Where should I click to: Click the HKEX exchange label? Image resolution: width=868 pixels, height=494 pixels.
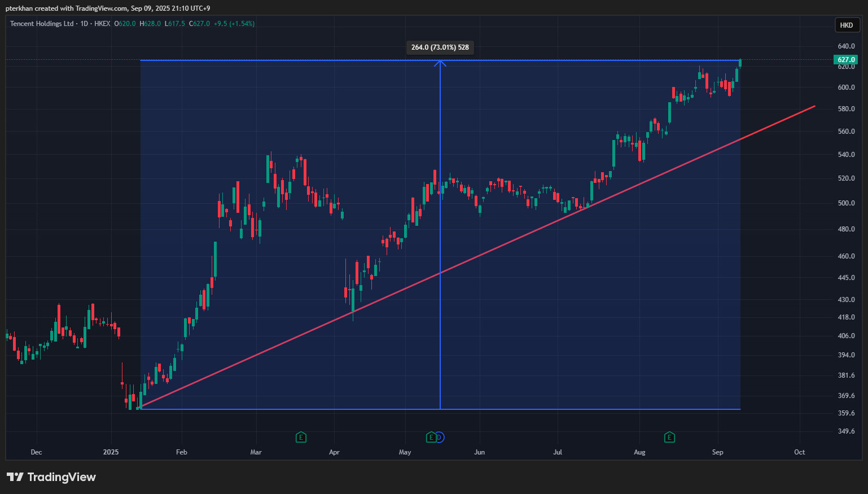pyautogui.click(x=102, y=24)
